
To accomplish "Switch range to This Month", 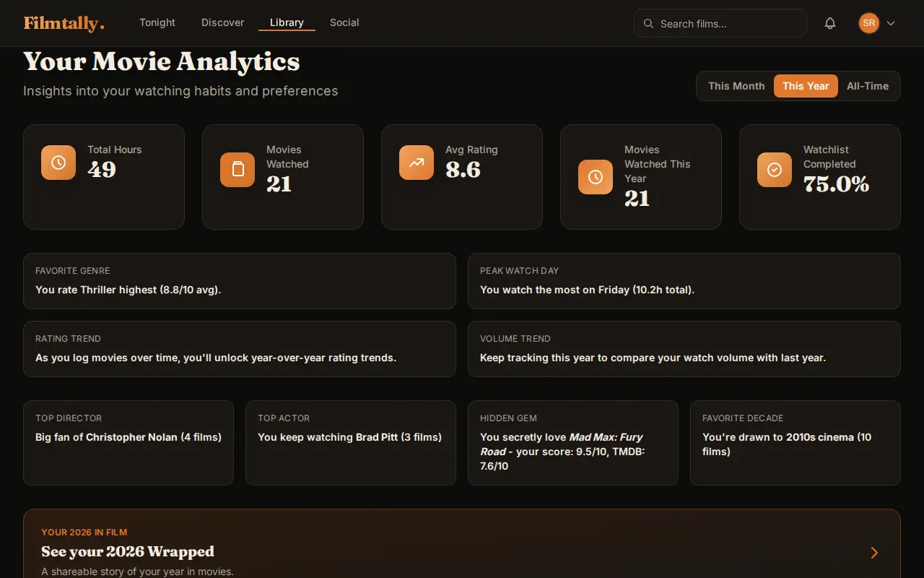I will click(736, 86).
